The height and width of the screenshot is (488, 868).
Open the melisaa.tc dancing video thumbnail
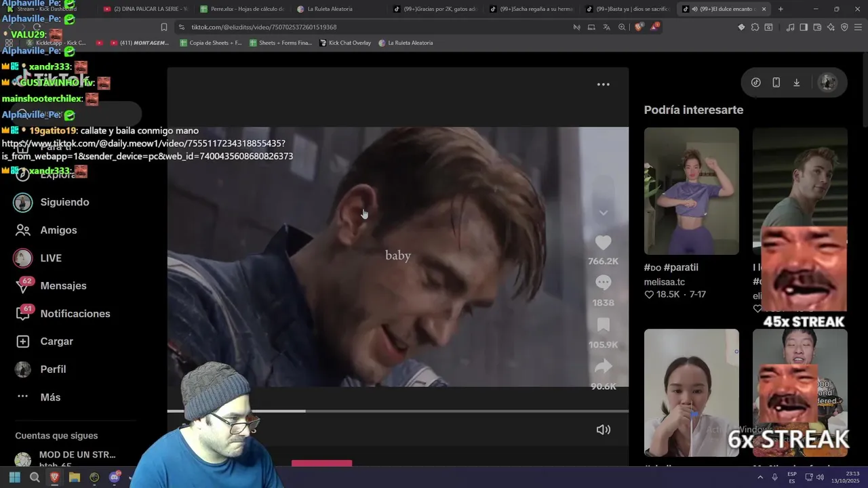pyautogui.click(x=691, y=191)
